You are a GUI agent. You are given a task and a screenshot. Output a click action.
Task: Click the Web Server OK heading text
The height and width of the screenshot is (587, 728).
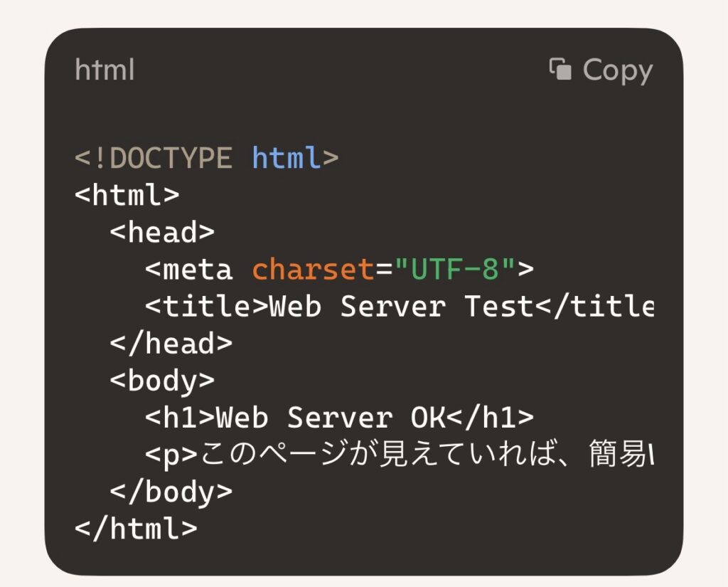tap(331, 418)
